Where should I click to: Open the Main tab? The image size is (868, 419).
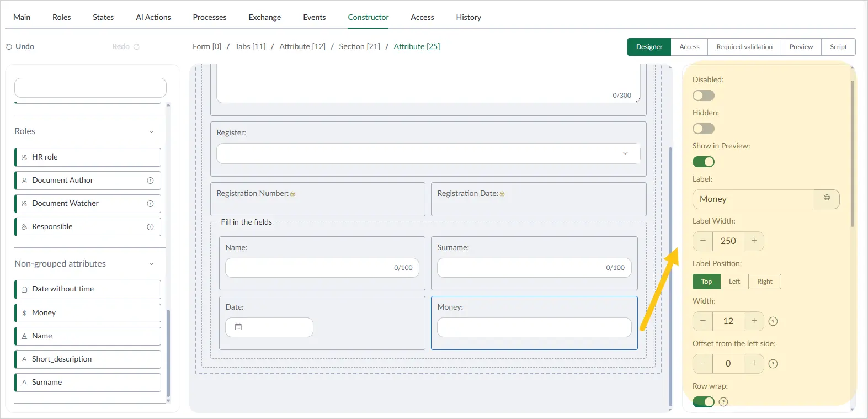tap(22, 17)
